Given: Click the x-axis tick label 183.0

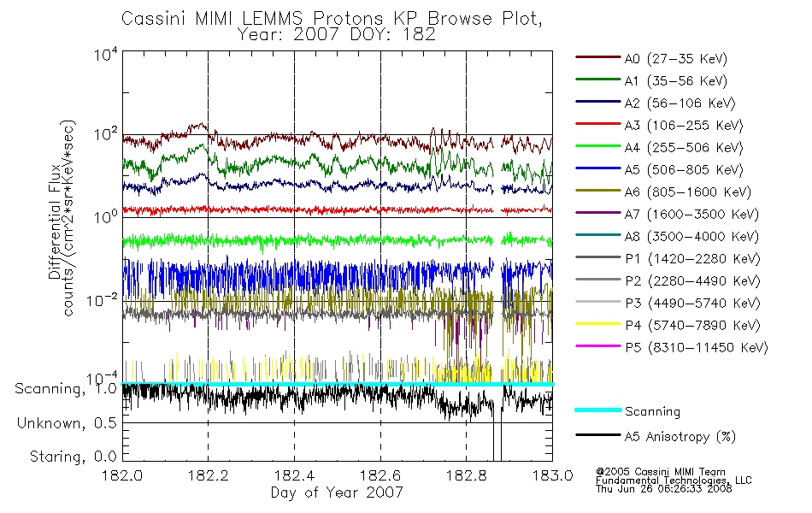Looking at the screenshot, I should point(552,475).
